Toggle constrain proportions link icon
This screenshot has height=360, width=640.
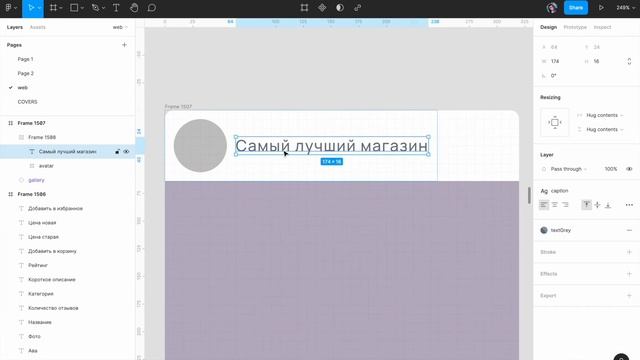629,61
